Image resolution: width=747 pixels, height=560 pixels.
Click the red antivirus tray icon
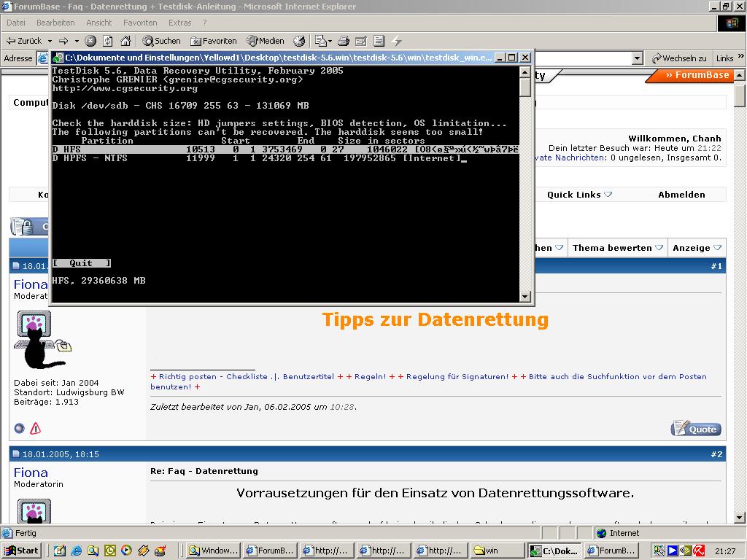699,551
